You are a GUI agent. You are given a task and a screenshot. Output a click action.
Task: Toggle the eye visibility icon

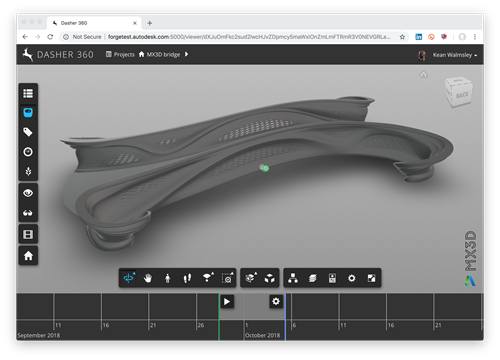click(x=28, y=193)
